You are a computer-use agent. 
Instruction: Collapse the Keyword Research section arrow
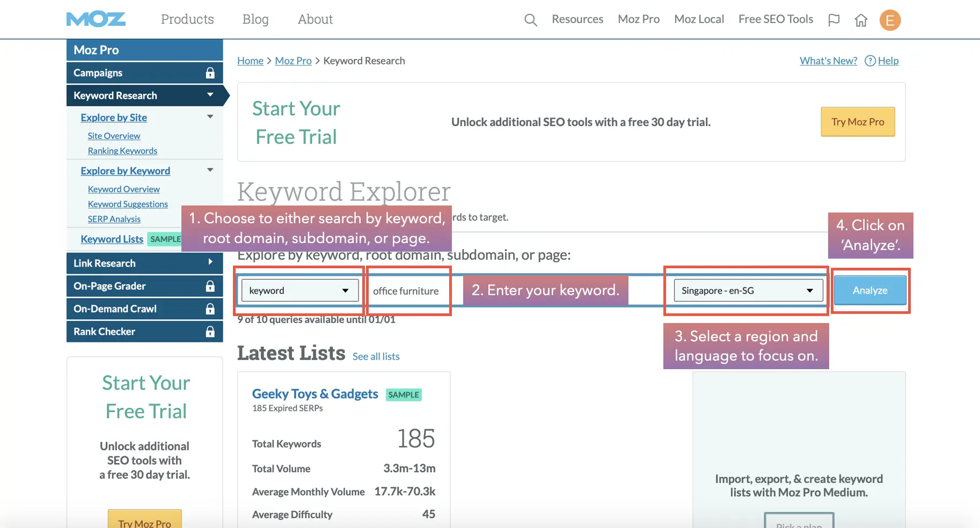click(x=210, y=95)
